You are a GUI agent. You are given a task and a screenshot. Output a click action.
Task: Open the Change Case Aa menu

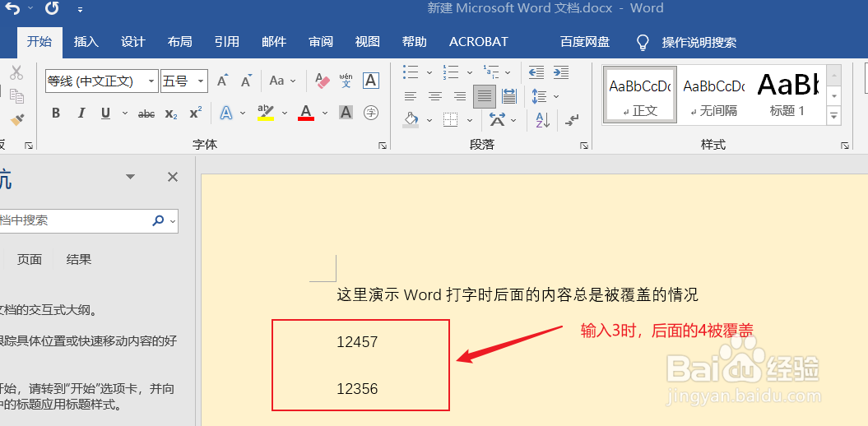(x=282, y=81)
